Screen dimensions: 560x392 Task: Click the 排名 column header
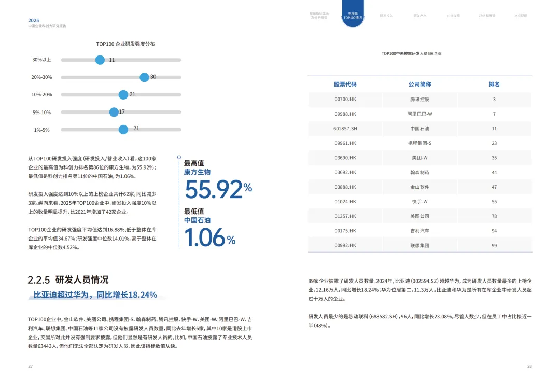click(494, 84)
